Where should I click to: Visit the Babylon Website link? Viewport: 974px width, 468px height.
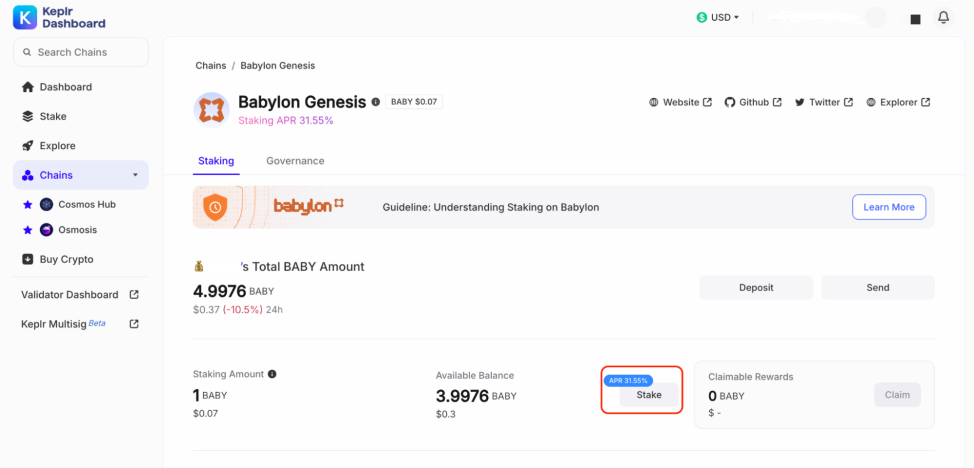click(681, 102)
